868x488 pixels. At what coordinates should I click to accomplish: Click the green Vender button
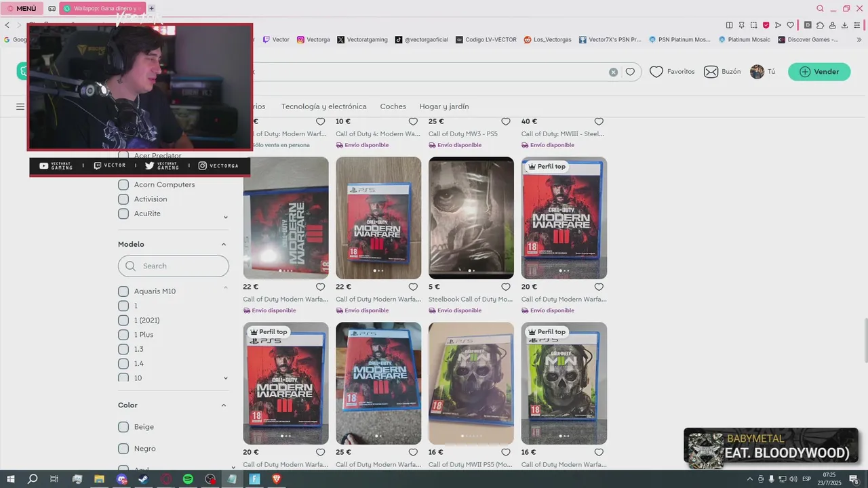pyautogui.click(x=819, y=72)
